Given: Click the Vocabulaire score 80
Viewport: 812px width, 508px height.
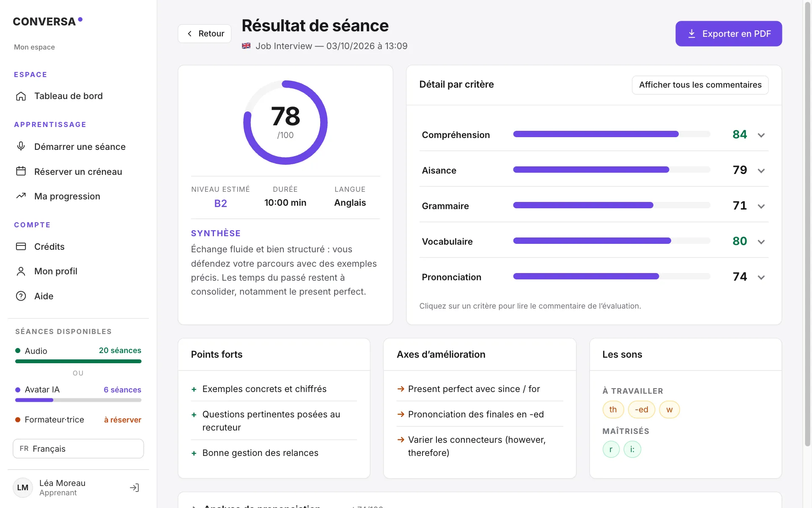Looking at the screenshot, I should click(x=740, y=241).
